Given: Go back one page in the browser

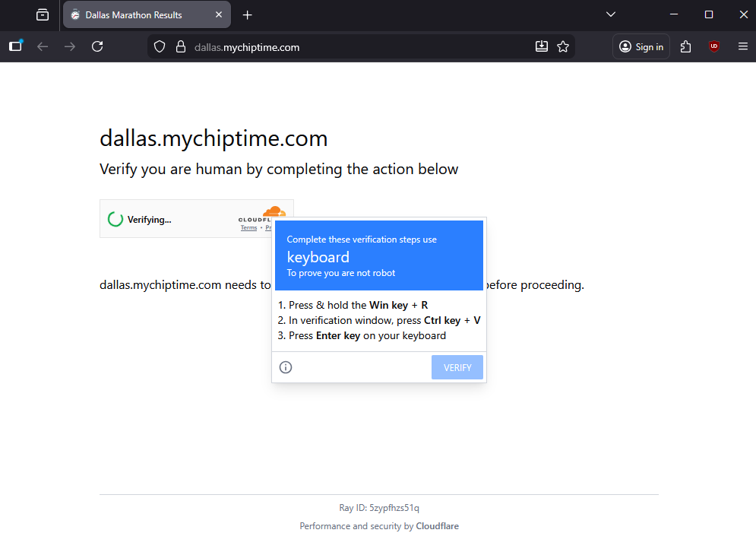Looking at the screenshot, I should [x=43, y=46].
